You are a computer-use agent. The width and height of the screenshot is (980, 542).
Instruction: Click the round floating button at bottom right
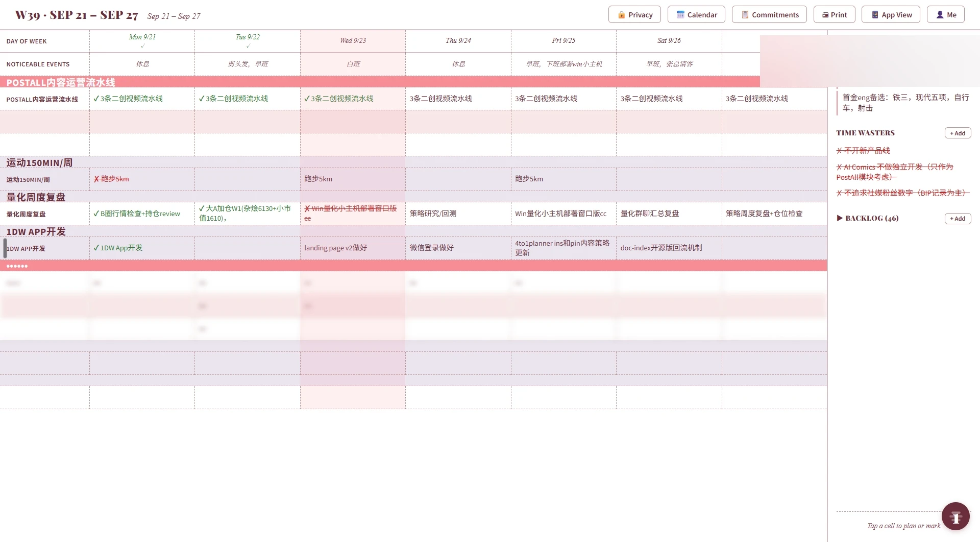pyautogui.click(x=955, y=516)
